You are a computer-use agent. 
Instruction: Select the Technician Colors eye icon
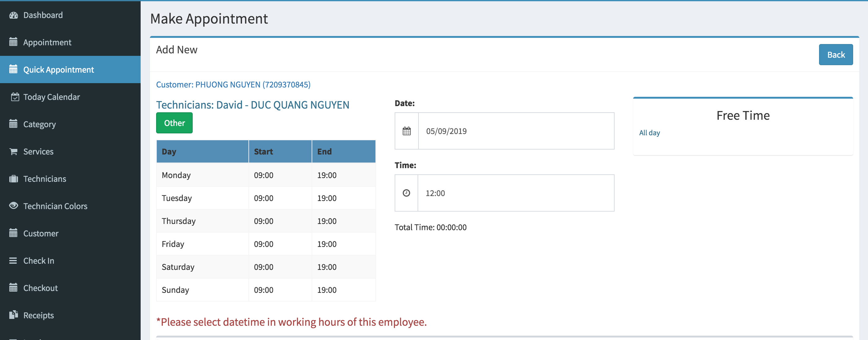tap(13, 206)
